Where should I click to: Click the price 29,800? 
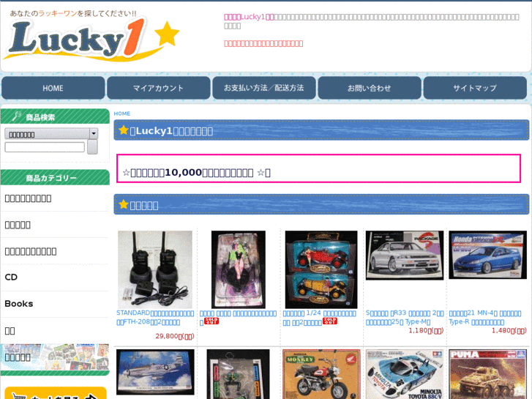point(175,336)
